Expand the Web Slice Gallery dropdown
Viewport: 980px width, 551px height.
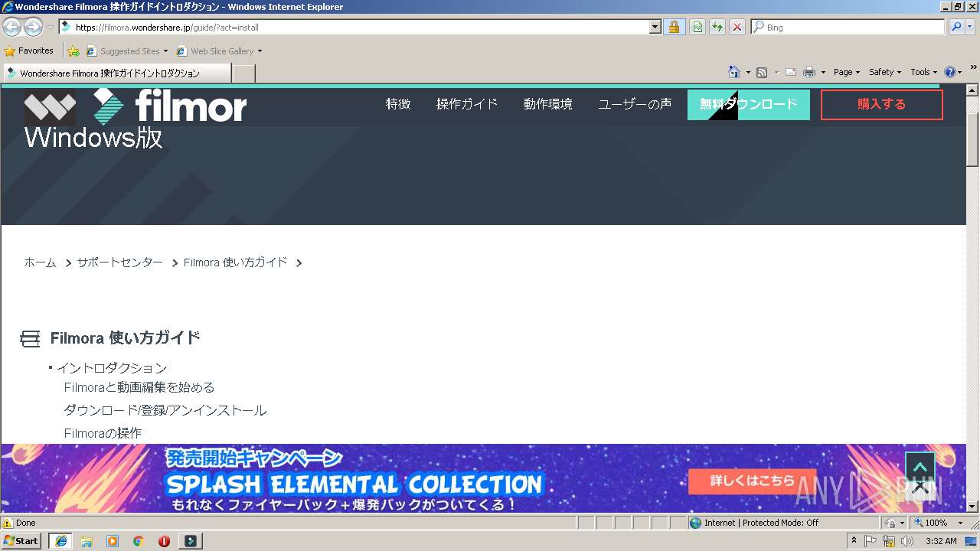click(x=260, y=51)
